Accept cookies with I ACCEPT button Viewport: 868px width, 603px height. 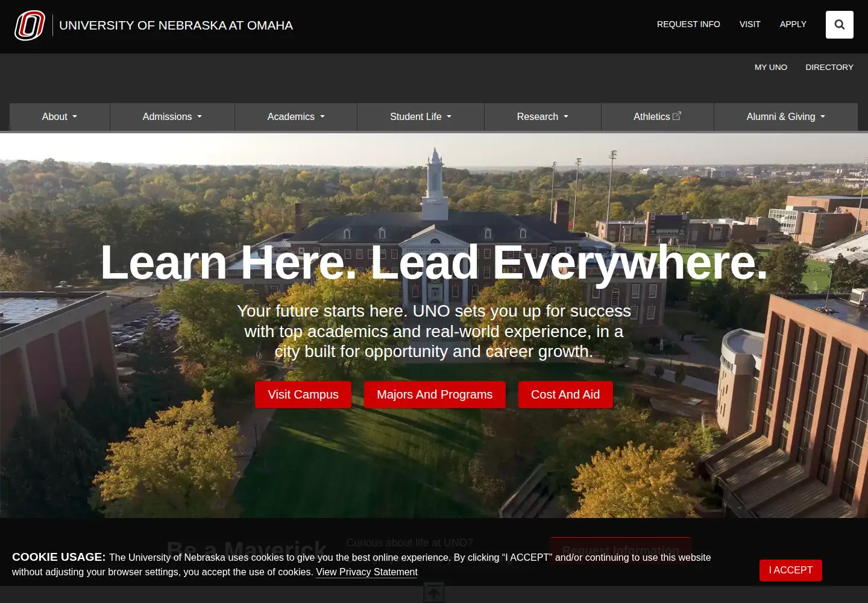tap(791, 570)
